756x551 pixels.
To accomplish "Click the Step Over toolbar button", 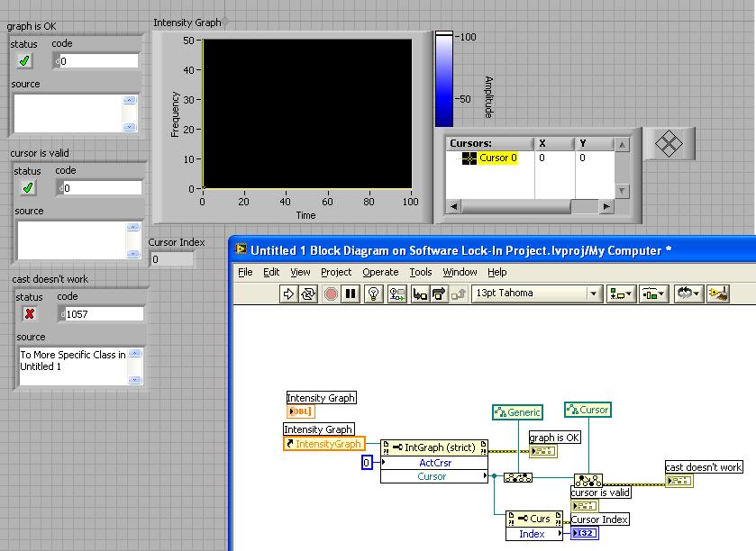I will point(438,294).
